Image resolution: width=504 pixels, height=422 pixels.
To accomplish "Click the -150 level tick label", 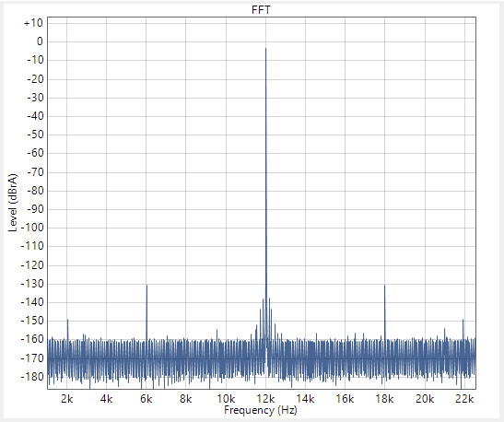I will (x=32, y=321).
